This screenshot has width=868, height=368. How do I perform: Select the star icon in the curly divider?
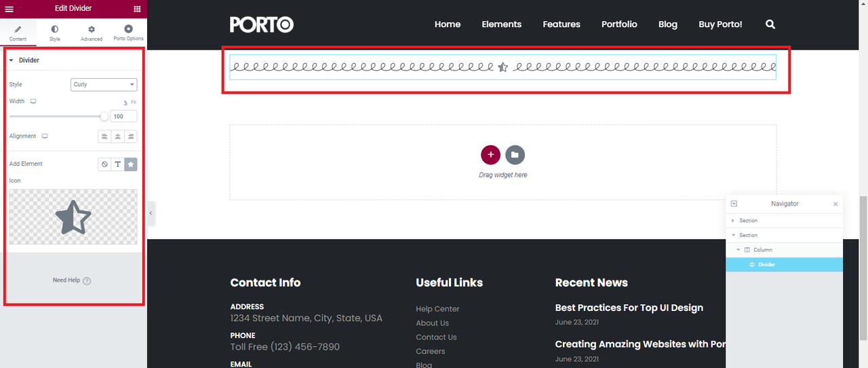(x=502, y=67)
